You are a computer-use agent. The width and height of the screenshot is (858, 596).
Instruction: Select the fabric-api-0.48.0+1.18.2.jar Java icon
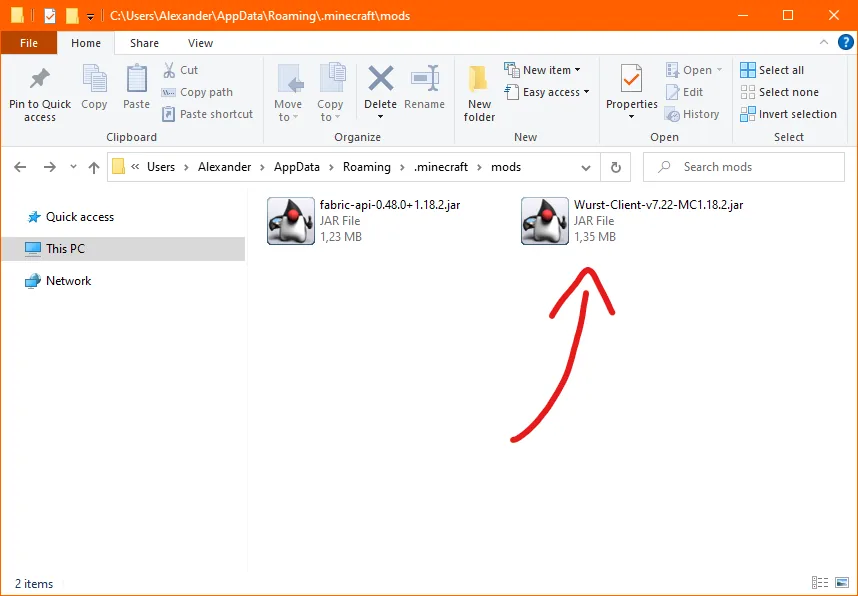click(291, 221)
